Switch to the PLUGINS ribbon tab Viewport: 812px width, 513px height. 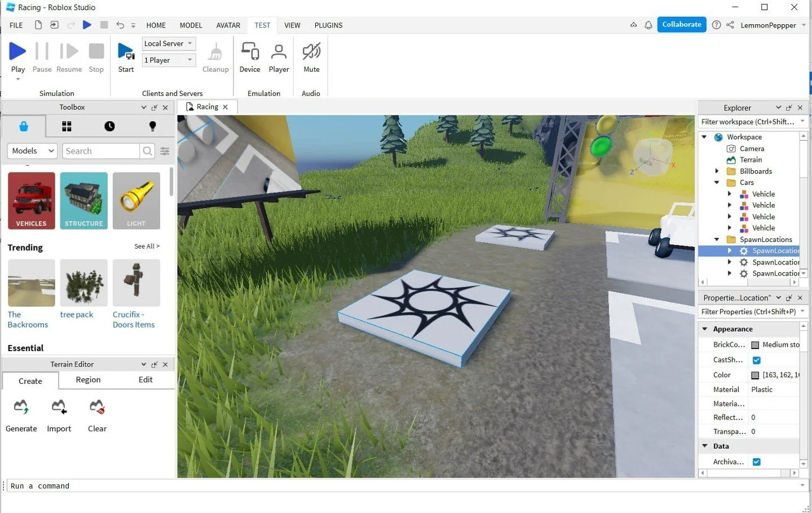pos(328,25)
